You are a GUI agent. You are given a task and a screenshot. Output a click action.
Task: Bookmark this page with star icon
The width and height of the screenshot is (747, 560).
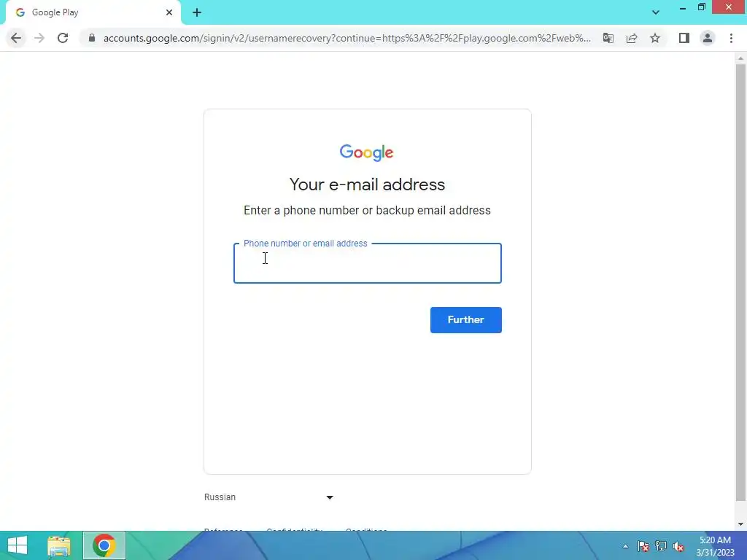(655, 38)
